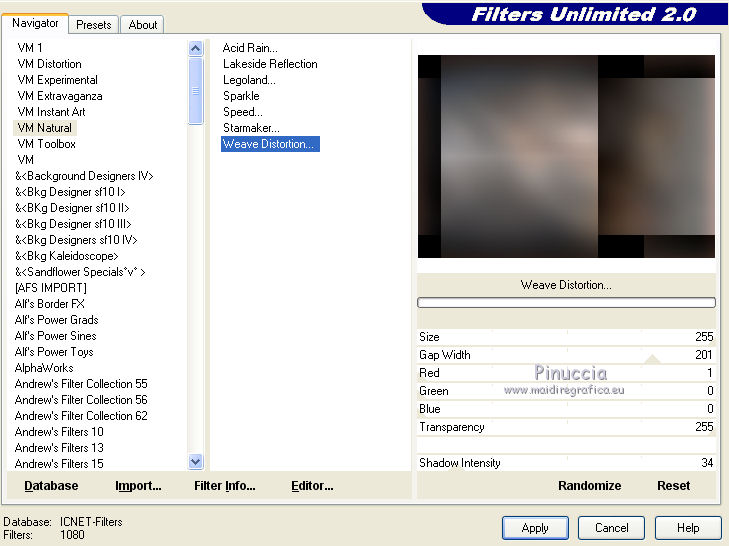
Task: Open the Database button
Action: point(51,486)
